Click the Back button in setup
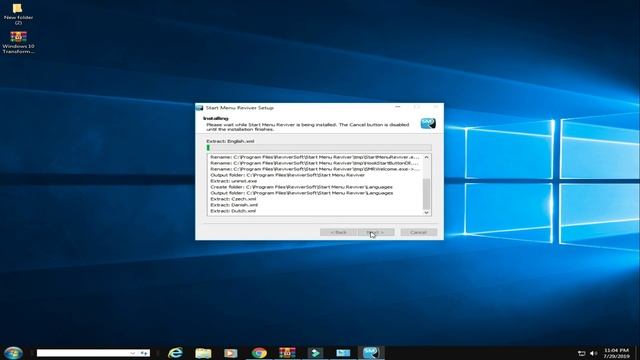This screenshot has width=640, height=360. point(338,232)
